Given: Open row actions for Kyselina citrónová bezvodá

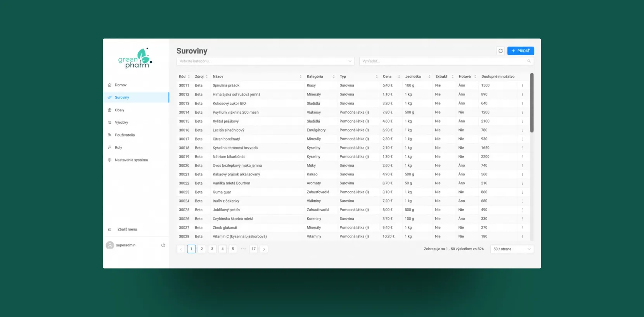Looking at the screenshot, I should (522, 148).
